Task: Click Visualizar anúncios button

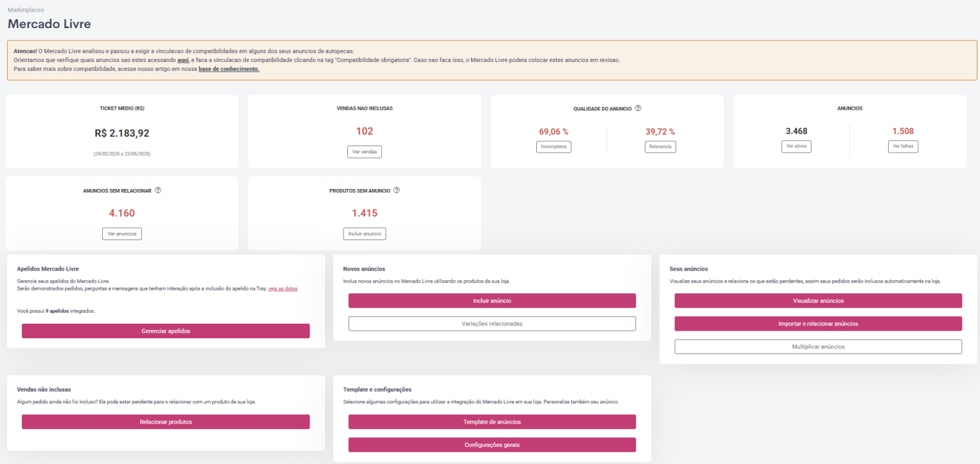Action: coord(818,301)
